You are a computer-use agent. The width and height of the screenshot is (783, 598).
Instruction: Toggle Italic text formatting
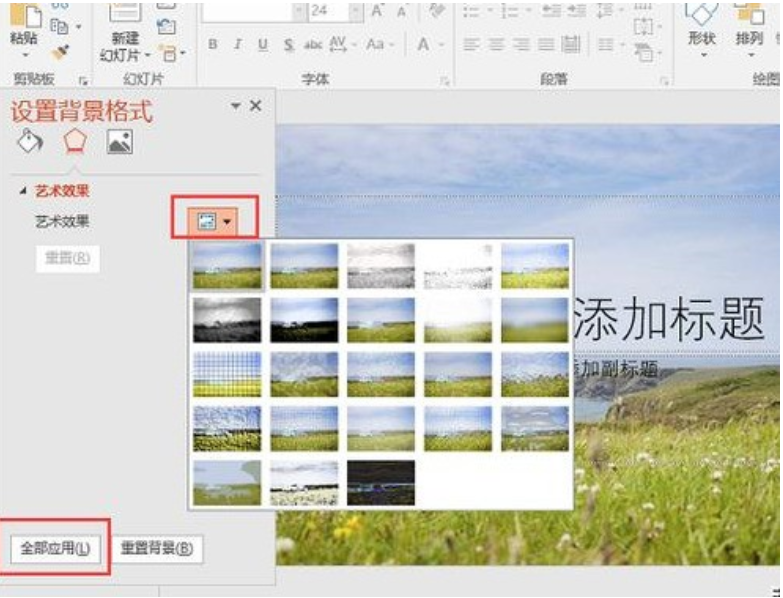pos(237,45)
